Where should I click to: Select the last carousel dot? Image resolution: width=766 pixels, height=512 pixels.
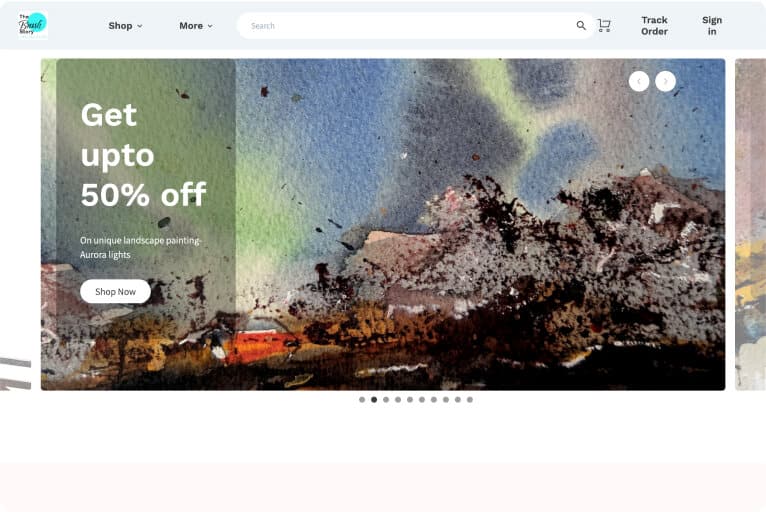click(x=469, y=400)
